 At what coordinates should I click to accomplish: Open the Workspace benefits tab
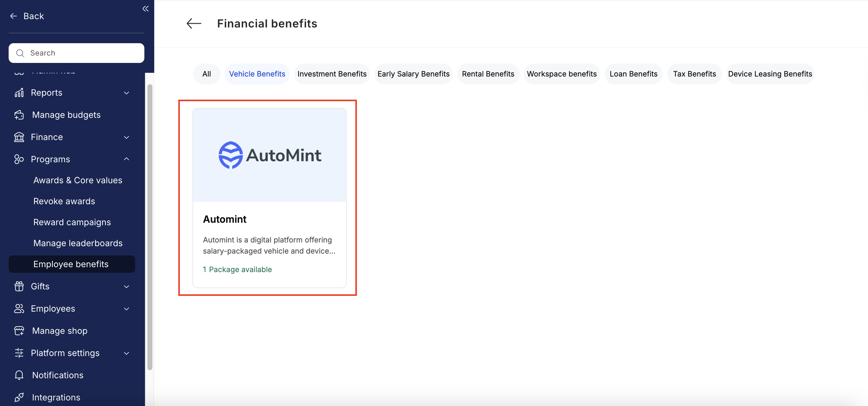point(562,74)
